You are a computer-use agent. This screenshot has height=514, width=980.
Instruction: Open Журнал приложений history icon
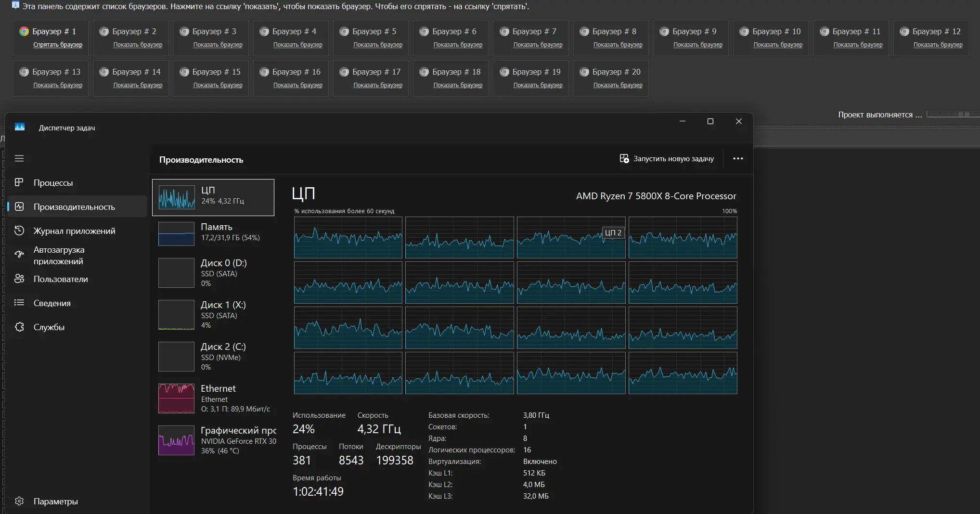pos(19,231)
